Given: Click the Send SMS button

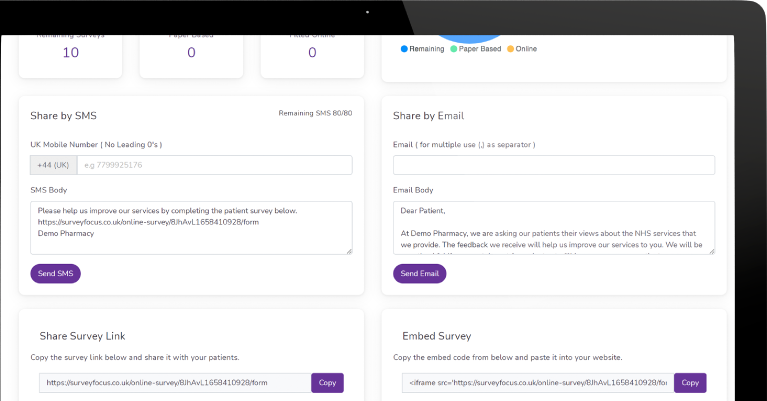Looking at the screenshot, I should (55, 273).
